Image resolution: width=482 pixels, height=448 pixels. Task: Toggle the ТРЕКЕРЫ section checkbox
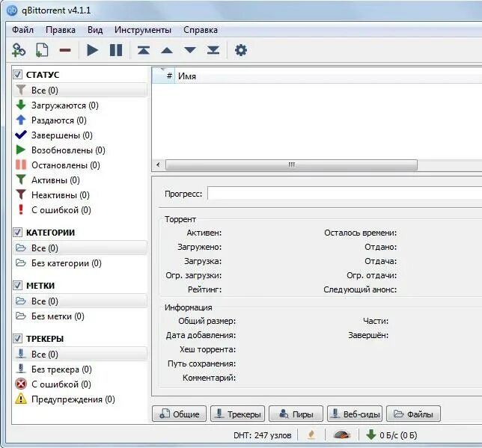(x=17, y=339)
